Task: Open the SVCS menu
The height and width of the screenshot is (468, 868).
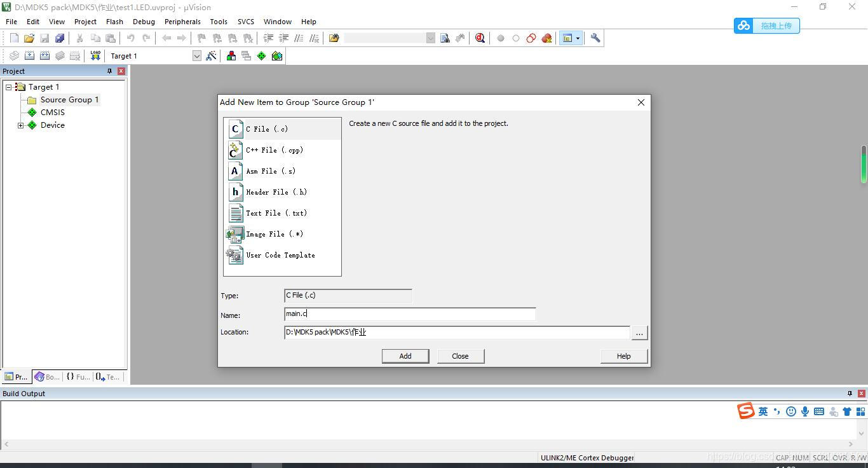Action: (246, 22)
